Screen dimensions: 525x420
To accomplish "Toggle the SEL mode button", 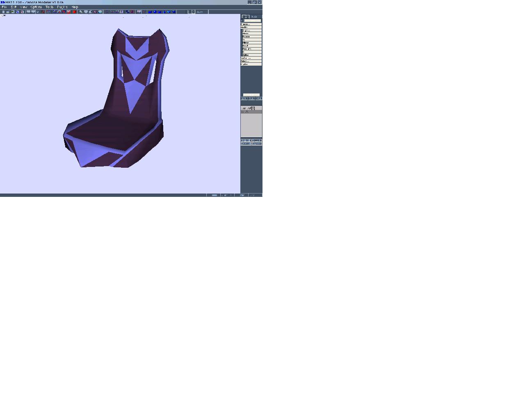I will pyautogui.click(x=251, y=98).
